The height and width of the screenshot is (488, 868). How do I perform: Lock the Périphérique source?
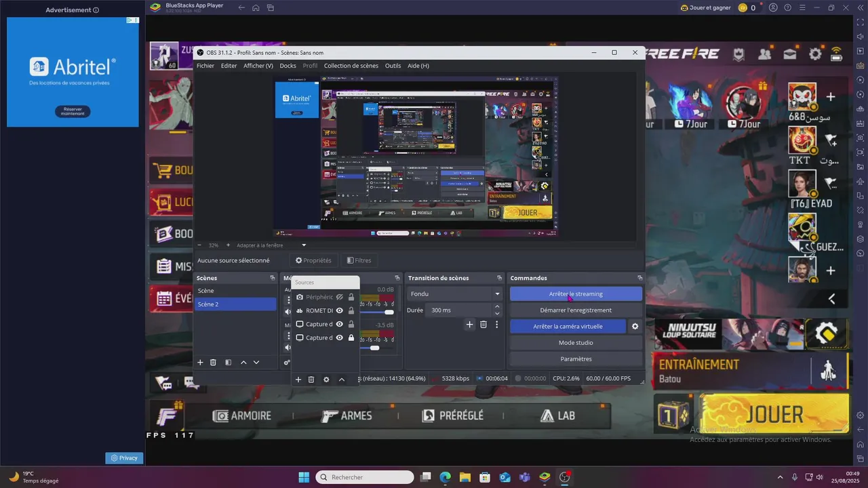[x=351, y=297]
